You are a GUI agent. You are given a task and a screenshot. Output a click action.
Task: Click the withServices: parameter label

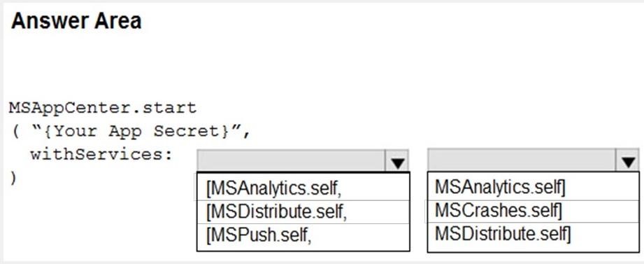102,155
